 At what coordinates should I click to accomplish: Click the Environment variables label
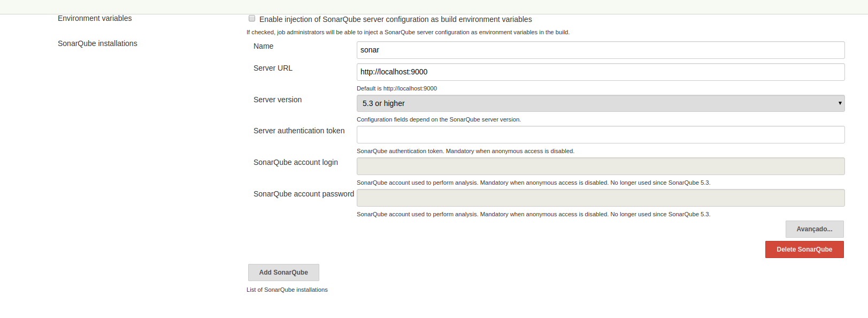(x=95, y=18)
